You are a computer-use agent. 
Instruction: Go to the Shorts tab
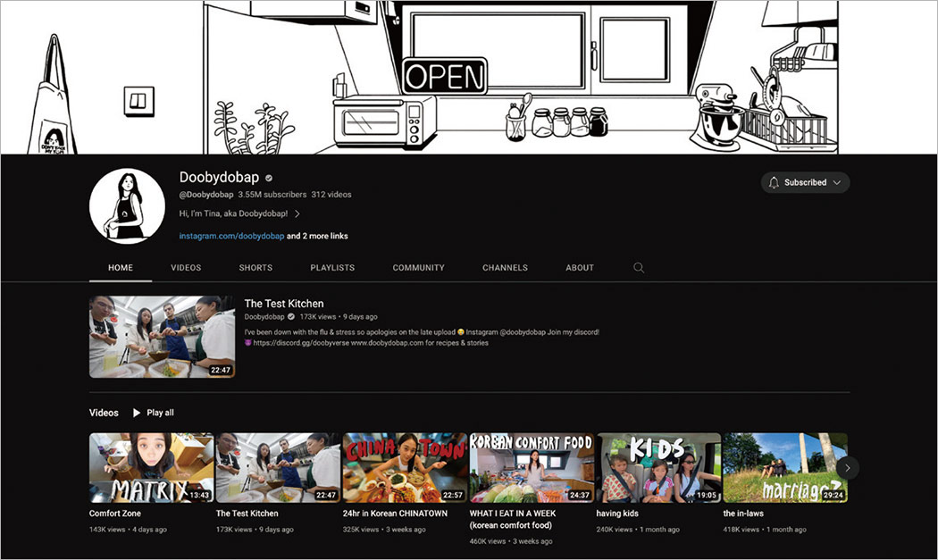click(x=255, y=268)
